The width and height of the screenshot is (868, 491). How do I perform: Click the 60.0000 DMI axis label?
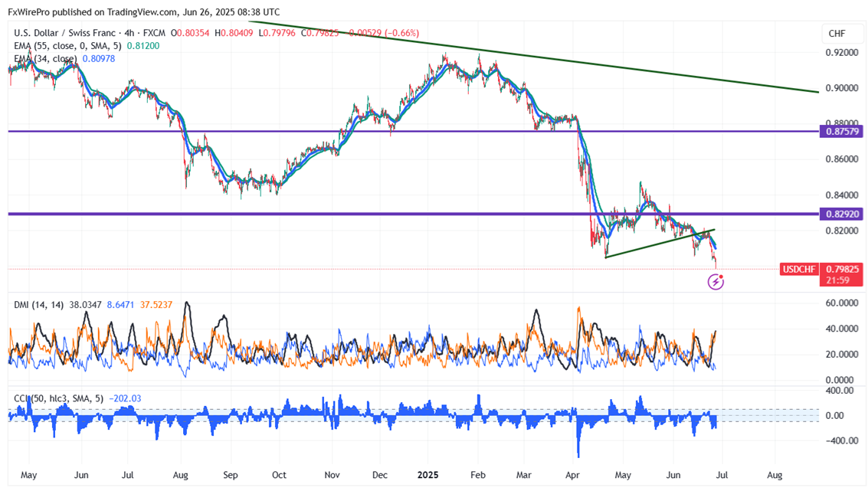843,303
